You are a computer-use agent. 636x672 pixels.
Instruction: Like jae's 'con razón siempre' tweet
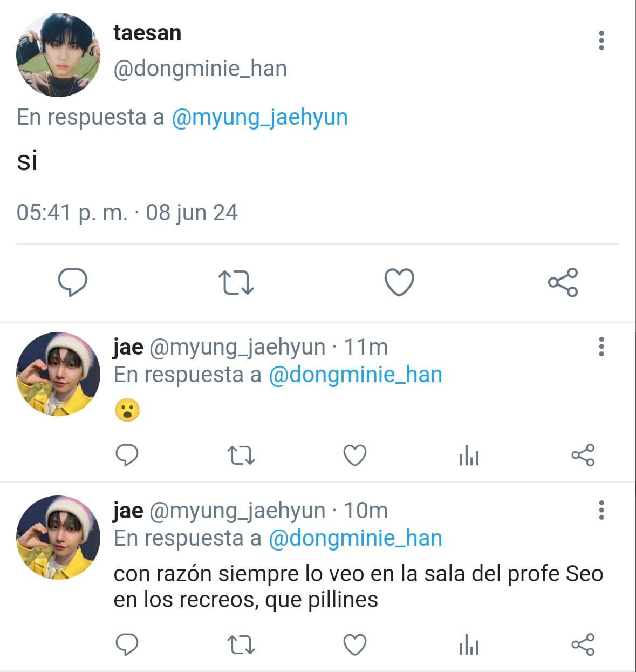pyautogui.click(x=355, y=645)
